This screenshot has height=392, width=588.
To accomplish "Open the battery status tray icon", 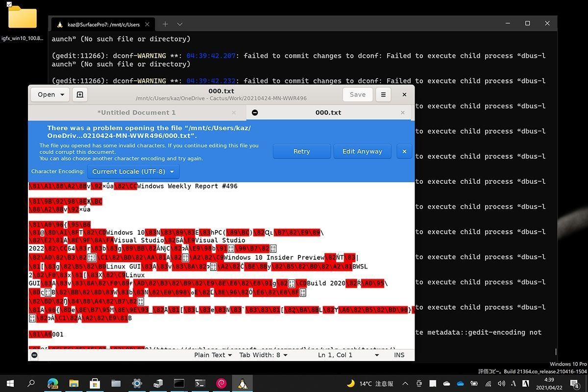I will pos(474,384).
